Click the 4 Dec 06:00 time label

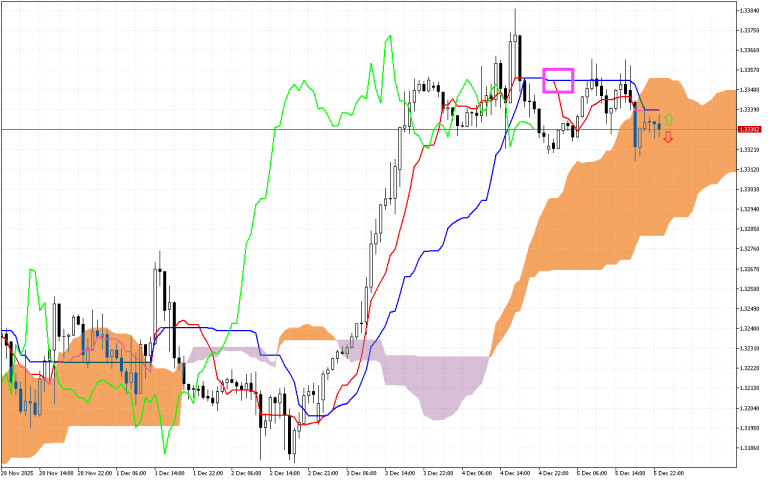coord(477,473)
